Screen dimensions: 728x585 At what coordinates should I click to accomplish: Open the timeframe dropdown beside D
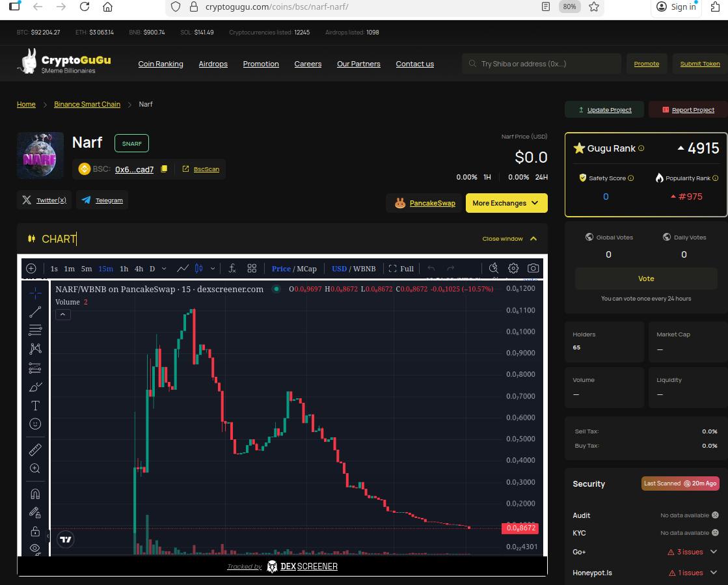point(164,268)
